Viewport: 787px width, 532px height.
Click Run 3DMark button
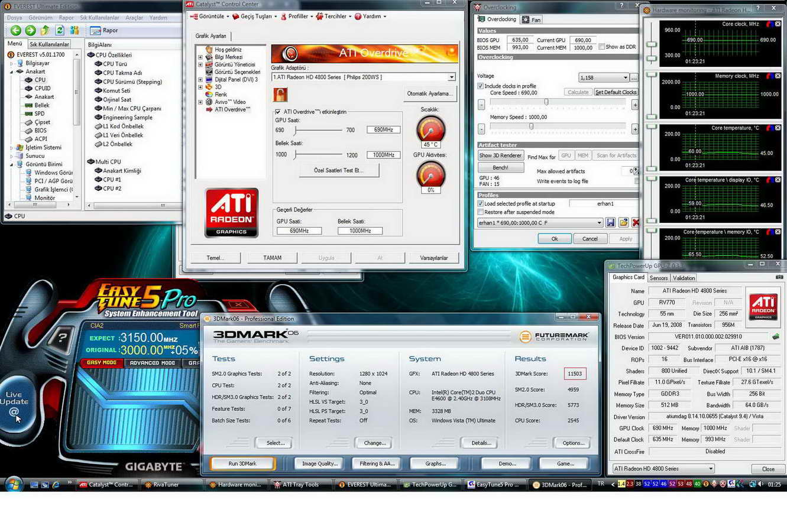pos(242,463)
